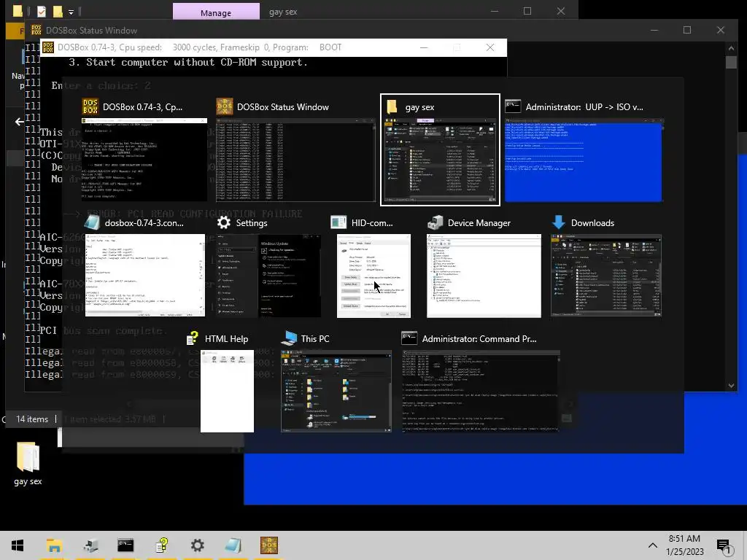
Task: Click the HID-compliant properties entry icon
Action: pos(338,222)
